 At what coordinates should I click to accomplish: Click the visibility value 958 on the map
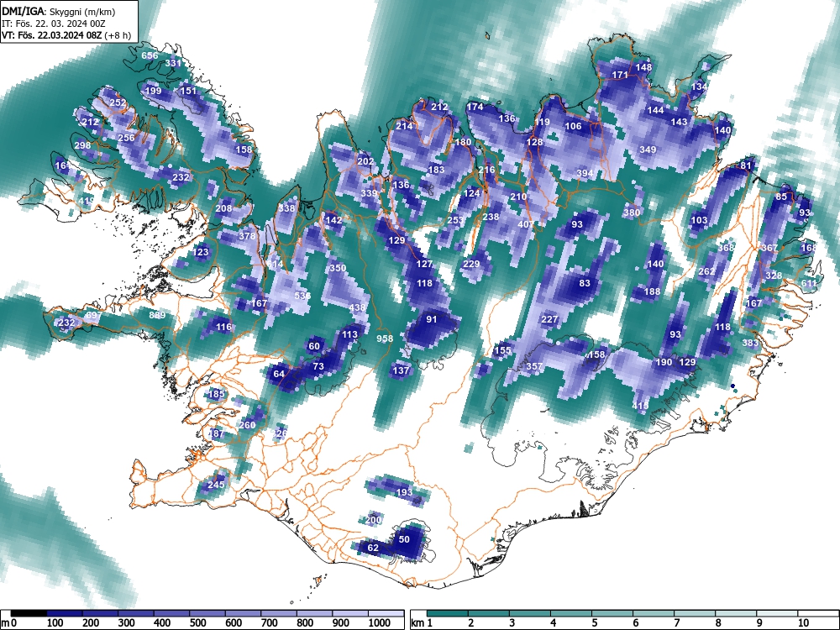[x=385, y=339]
